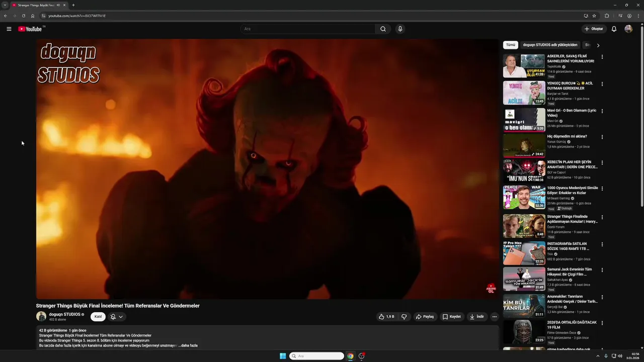The width and height of the screenshot is (644, 362).
Task: Select doguqn STUDIOS adlı yükleyiciden chip
Action: (x=550, y=45)
